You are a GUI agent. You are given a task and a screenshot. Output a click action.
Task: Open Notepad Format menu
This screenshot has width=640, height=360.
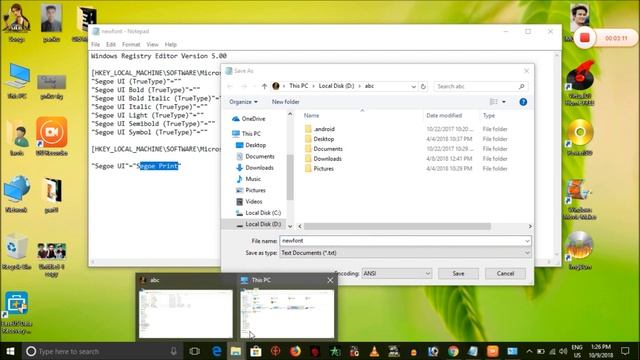click(x=131, y=44)
